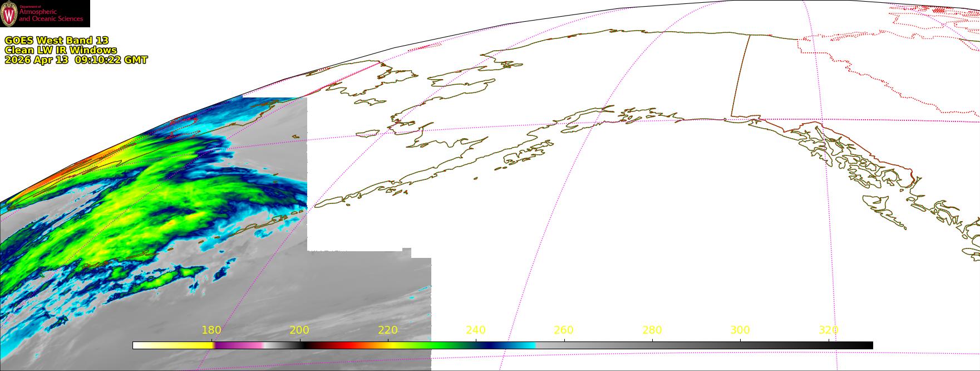Click the 300 label above the colorbar

pos(740,330)
